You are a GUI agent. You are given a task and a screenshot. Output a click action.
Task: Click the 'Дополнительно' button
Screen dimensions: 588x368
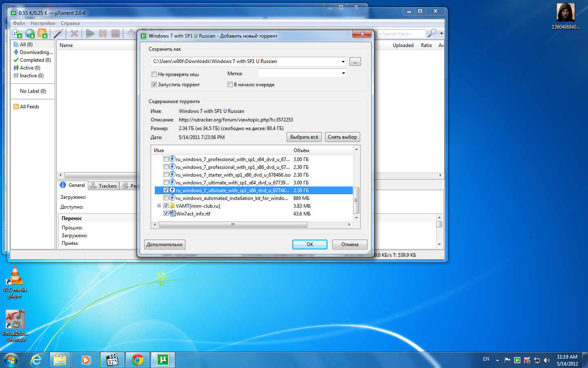pos(165,245)
